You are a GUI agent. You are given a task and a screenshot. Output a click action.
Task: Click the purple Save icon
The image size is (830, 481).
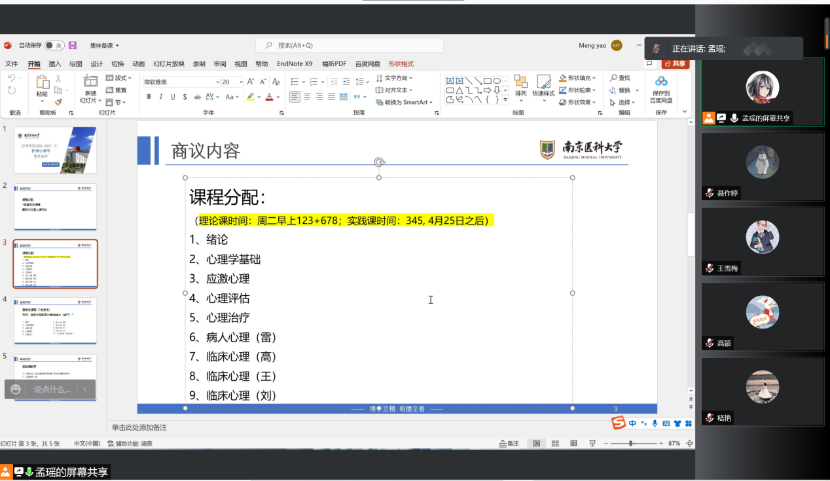click(73, 45)
